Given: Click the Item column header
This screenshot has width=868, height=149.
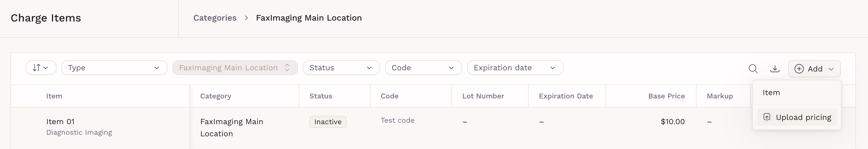Looking at the screenshot, I should [54, 96].
